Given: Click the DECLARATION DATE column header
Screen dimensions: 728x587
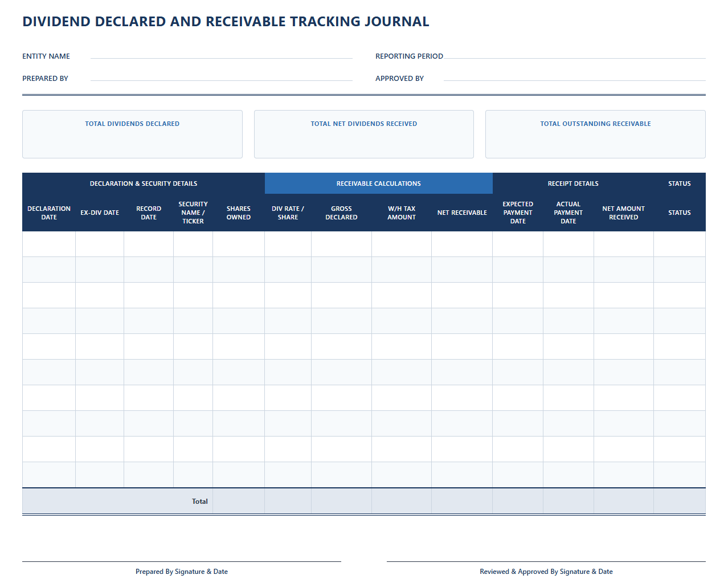Looking at the screenshot, I should click(x=49, y=213).
